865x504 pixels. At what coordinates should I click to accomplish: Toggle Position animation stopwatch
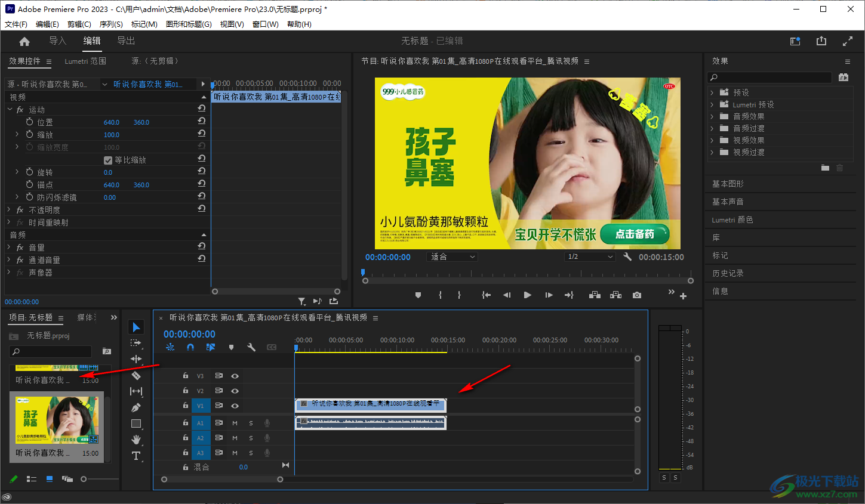pos(30,122)
